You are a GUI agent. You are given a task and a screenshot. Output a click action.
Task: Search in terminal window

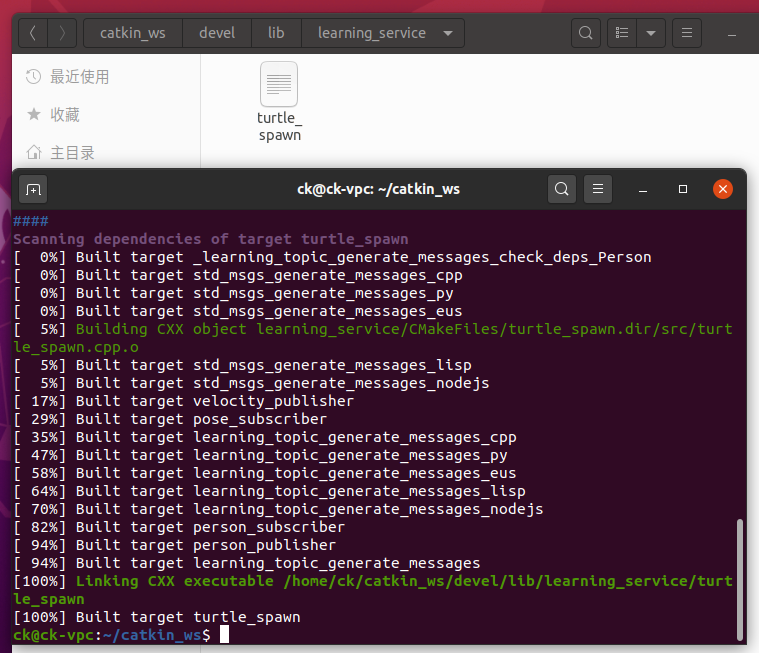point(562,189)
